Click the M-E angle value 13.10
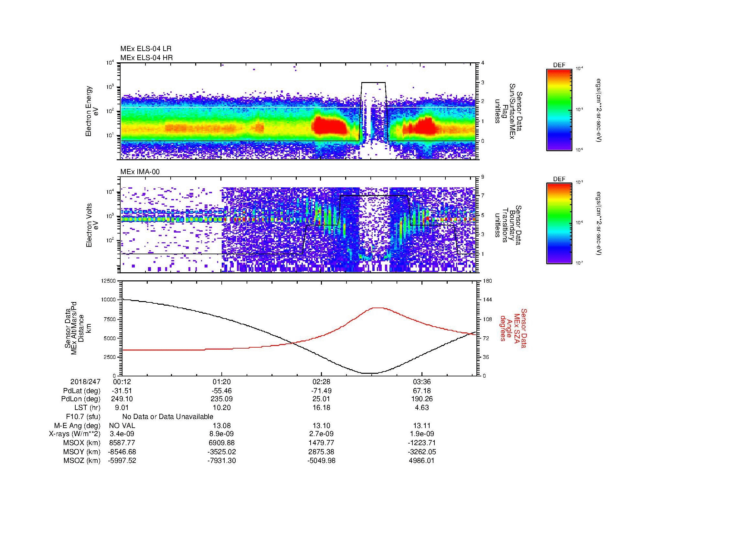 point(321,426)
